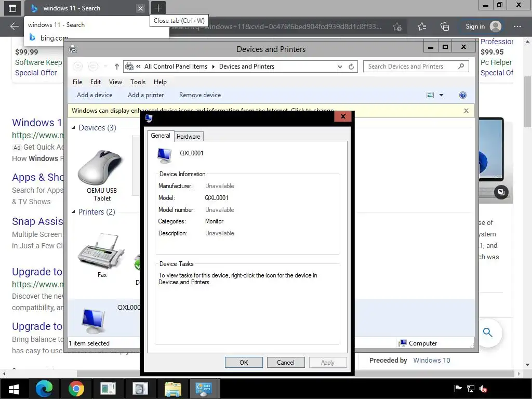Click the Devices and Printers breadcrumb
The width and height of the screenshot is (532, 399).
coord(247,66)
